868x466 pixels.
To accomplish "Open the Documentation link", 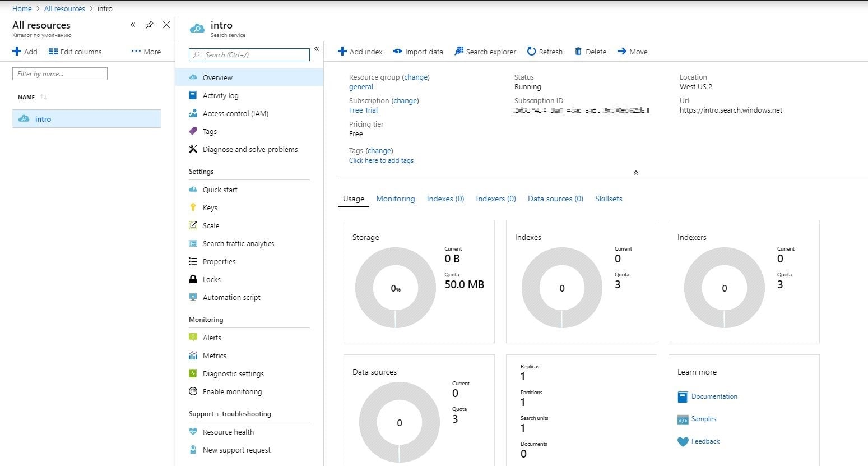I will pyautogui.click(x=714, y=396).
